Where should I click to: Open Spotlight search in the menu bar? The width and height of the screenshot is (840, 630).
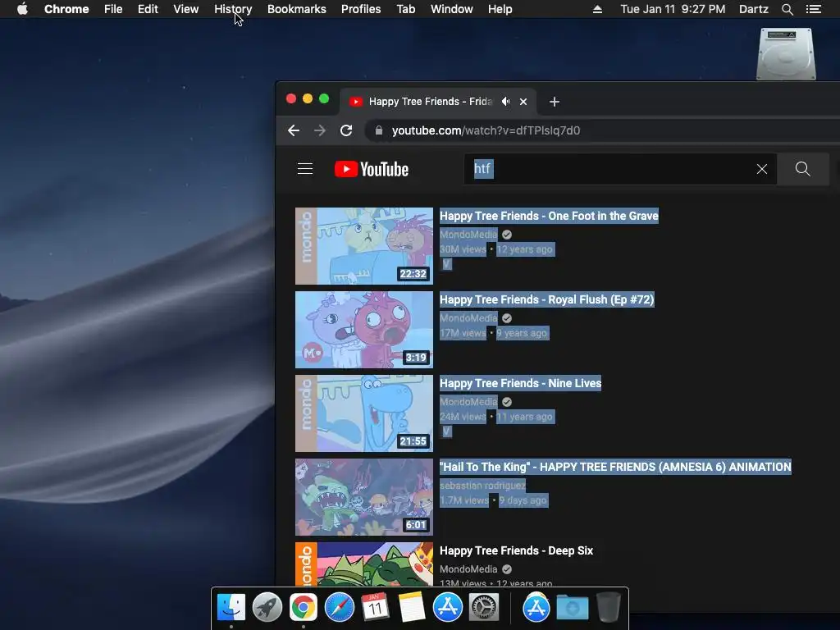[787, 9]
